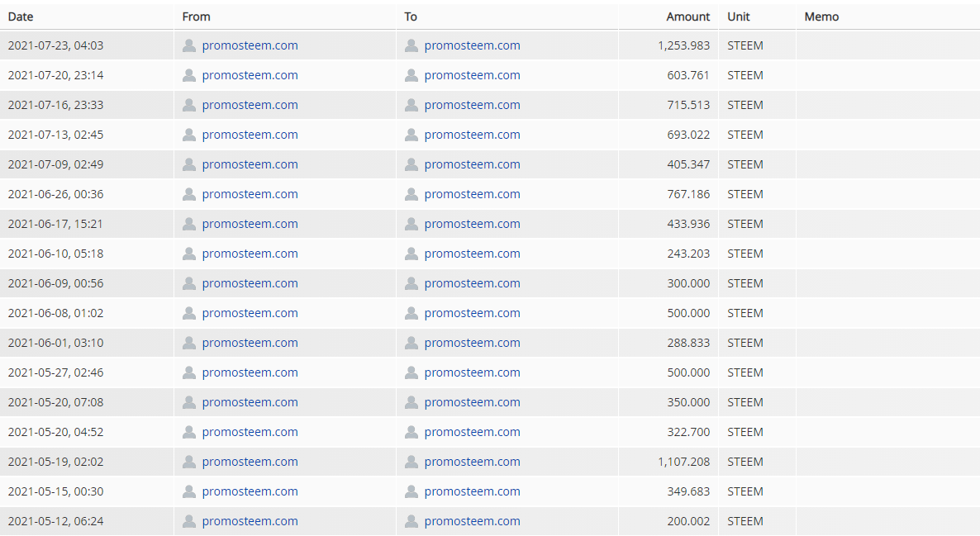This screenshot has width=980, height=536.
Task: Click the From avatar icon in the 2021-05-19 row
Action: click(x=188, y=462)
